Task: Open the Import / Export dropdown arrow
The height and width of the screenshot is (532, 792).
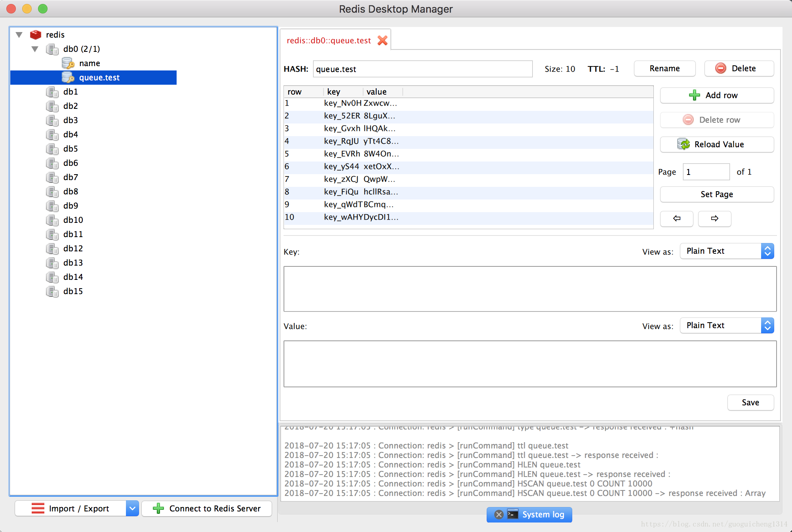Action: point(132,508)
